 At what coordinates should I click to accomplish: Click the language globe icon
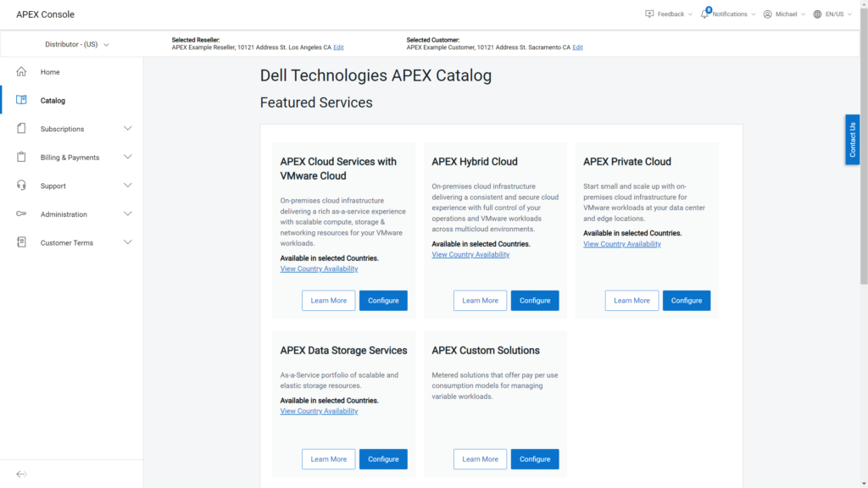[817, 14]
